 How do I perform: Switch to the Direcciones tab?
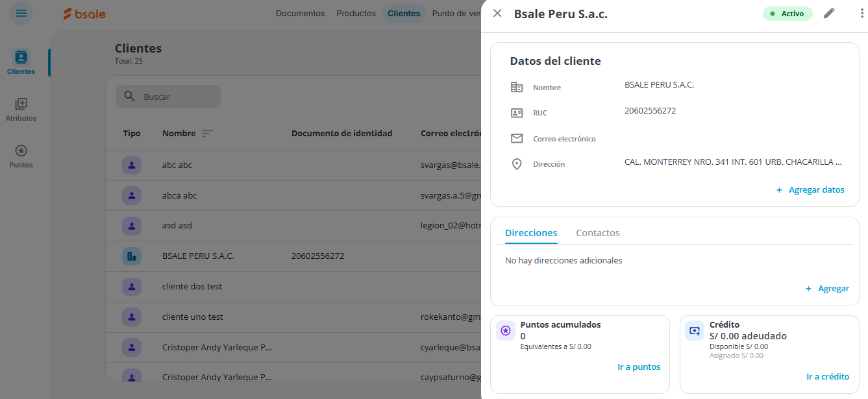coord(531,233)
